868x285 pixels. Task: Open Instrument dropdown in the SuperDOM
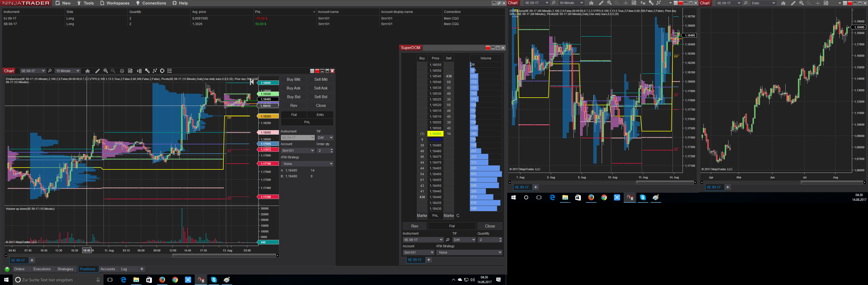click(423, 240)
